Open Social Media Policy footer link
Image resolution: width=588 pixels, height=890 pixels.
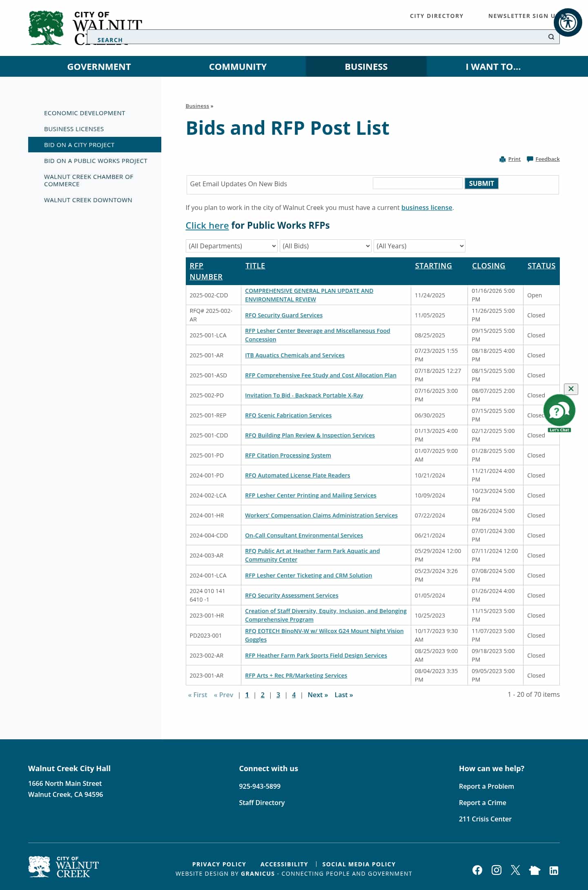pos(359,864)
